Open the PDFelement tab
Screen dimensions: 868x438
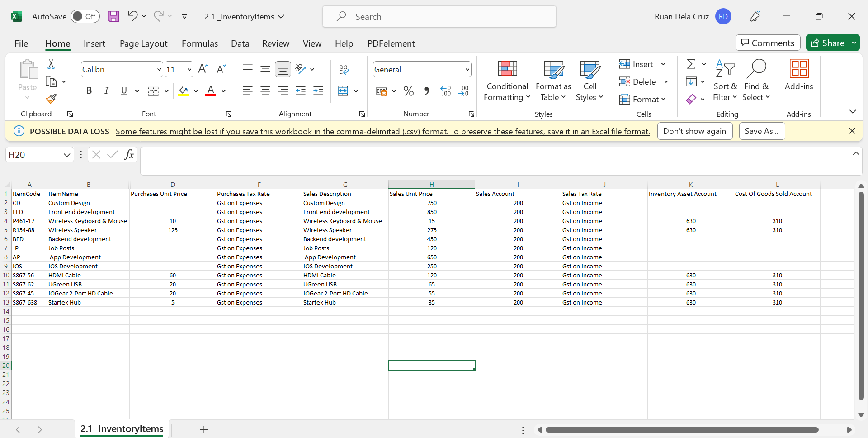tap(391, 43)
